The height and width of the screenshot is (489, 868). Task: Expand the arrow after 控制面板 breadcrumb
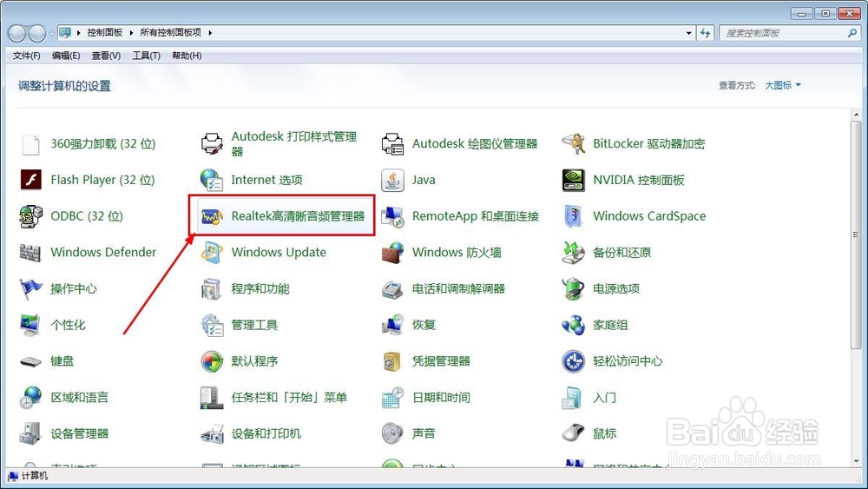coord(131,33)
